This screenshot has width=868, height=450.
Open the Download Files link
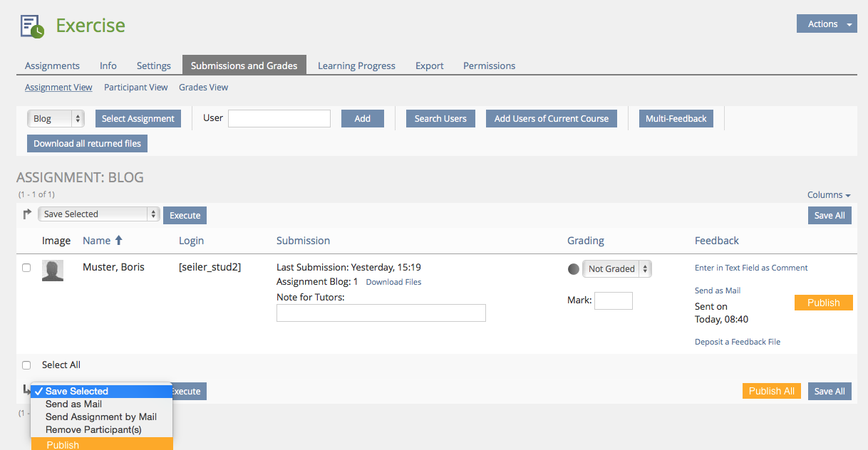(x=393, y=282)
